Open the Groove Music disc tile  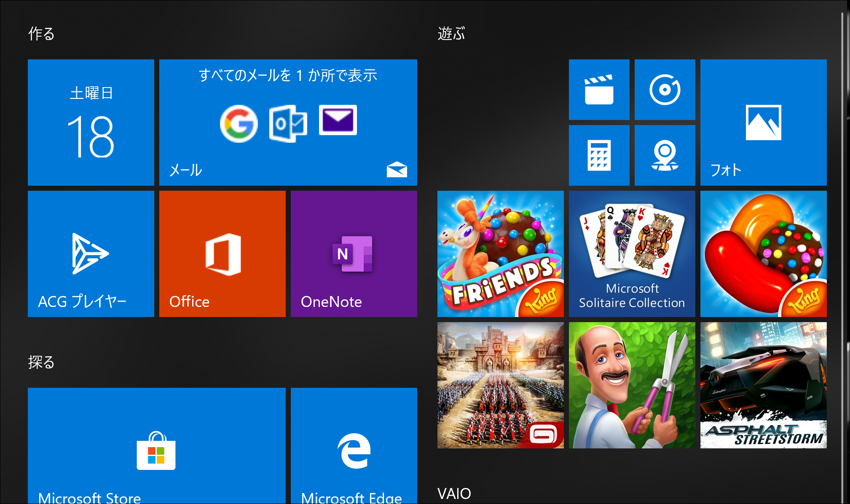pyautogui.click(x=665, y=90)
